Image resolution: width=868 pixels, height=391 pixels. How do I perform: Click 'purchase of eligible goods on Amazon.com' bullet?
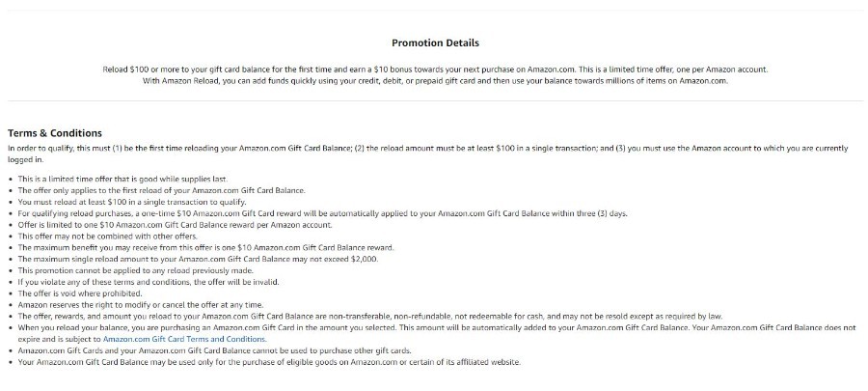click(x=270, y=362)
